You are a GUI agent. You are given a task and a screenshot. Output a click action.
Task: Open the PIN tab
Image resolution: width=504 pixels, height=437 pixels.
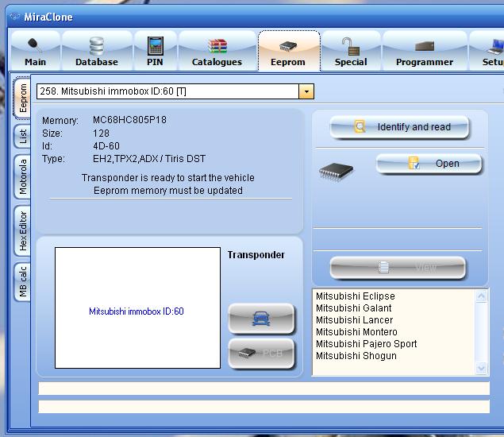pos(155,51)
